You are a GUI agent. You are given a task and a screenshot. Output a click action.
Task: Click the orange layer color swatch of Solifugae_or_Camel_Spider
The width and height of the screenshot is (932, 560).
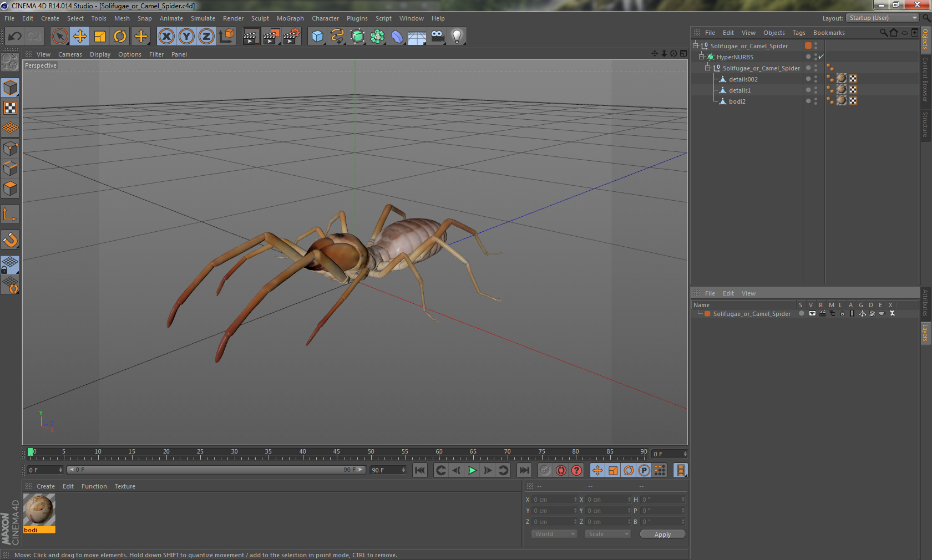707,314
